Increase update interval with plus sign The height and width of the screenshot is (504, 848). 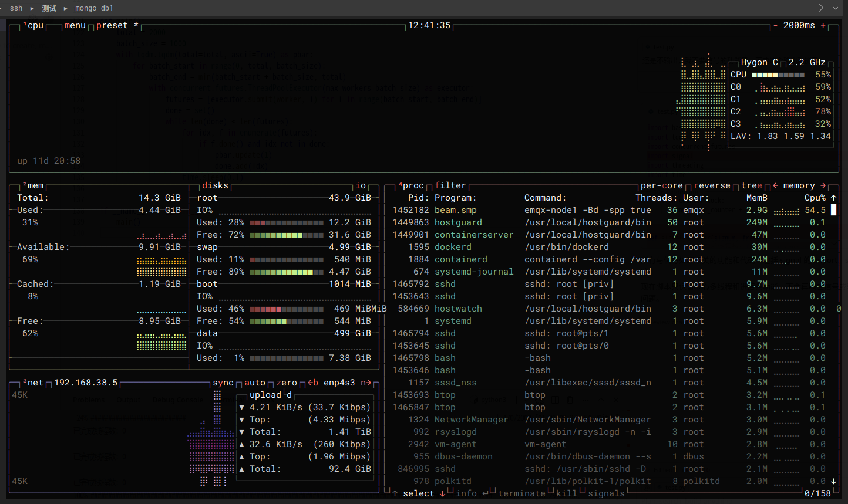(x=823, y=25)
